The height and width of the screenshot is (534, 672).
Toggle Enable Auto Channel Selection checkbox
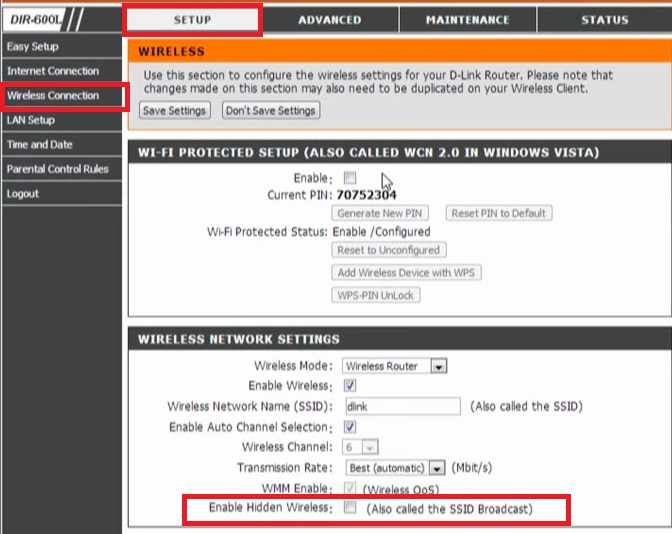tap(350, 427)
